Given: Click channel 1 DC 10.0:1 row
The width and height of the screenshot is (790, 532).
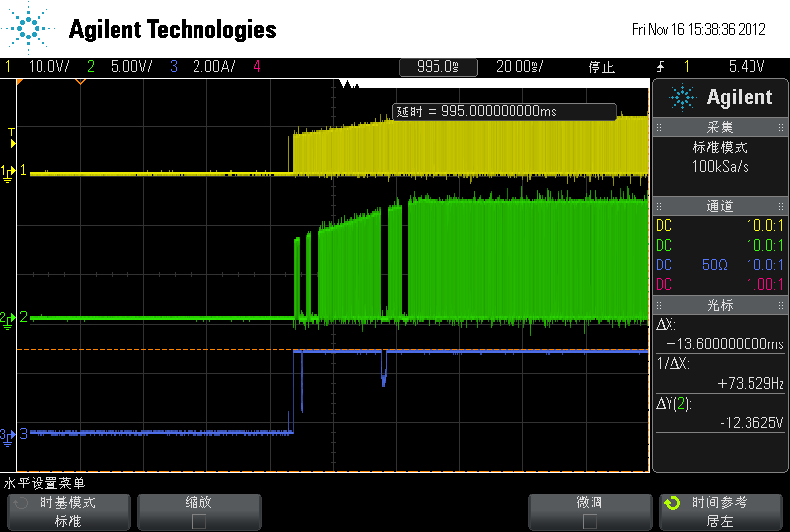Looking at the screenshot, I should point(720,225).
